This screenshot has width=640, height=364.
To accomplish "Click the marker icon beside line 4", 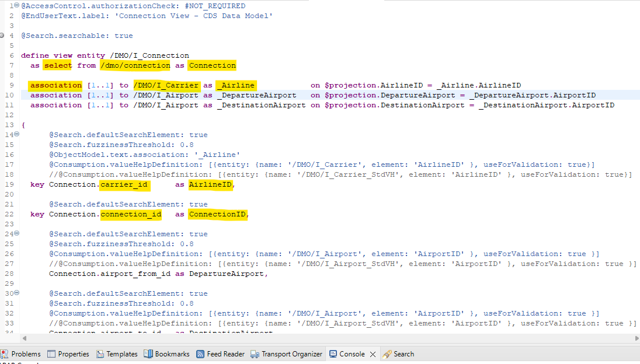I will [2, 36].
